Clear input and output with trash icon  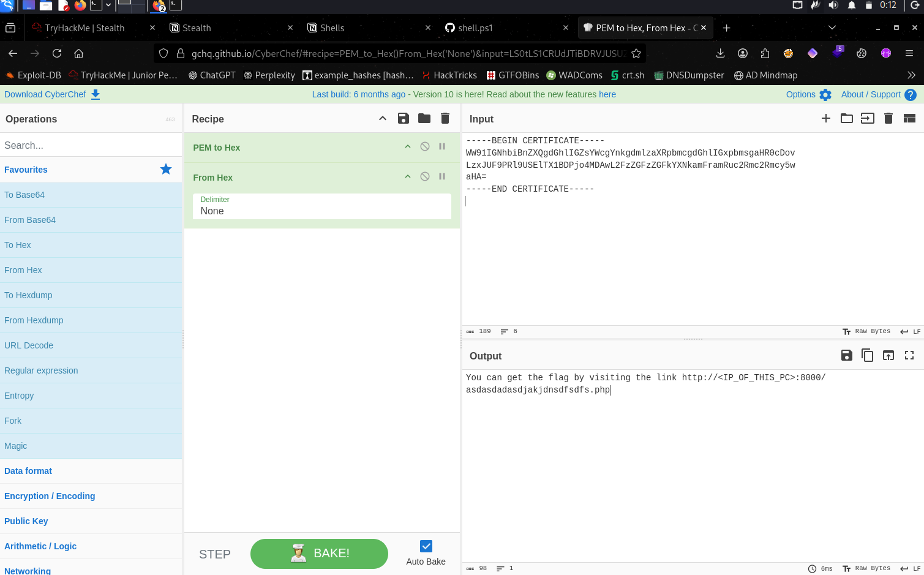click(x=888, y=119)
